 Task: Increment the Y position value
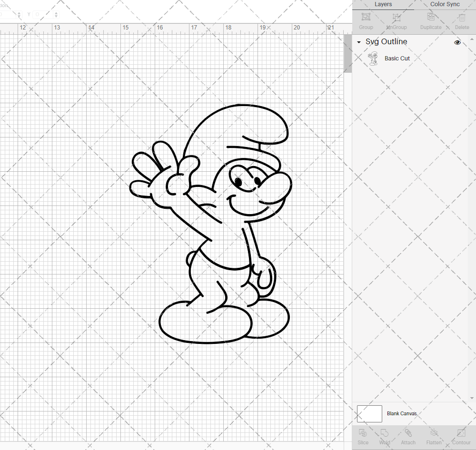pos(56,12)
